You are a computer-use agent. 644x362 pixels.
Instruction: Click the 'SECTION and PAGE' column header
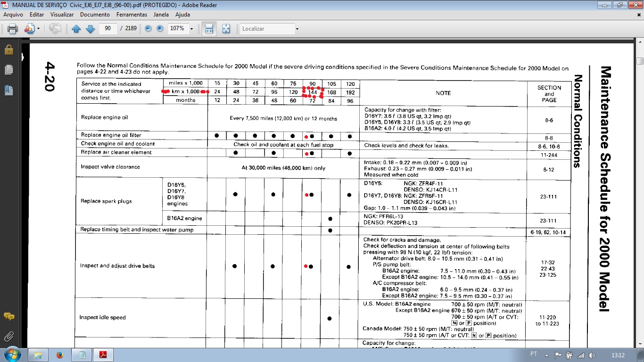coord(549,94)
